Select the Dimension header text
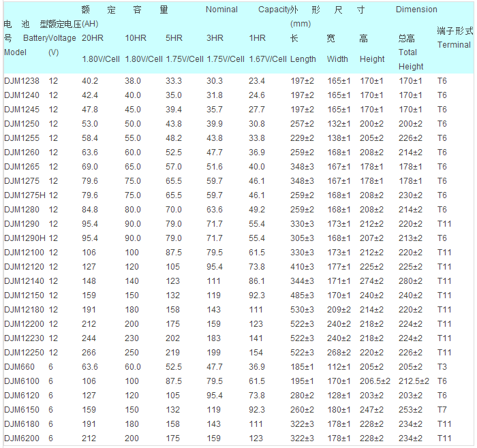 tap(416, 10)
